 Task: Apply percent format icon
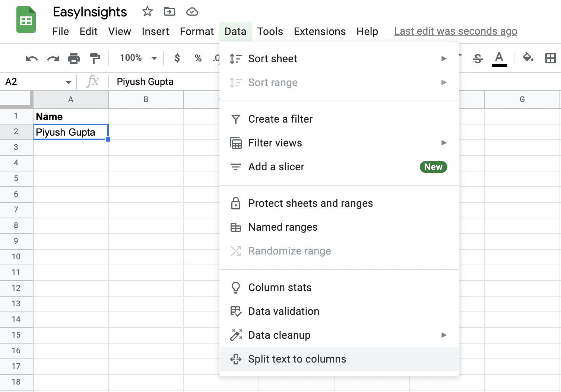[198, 59]
